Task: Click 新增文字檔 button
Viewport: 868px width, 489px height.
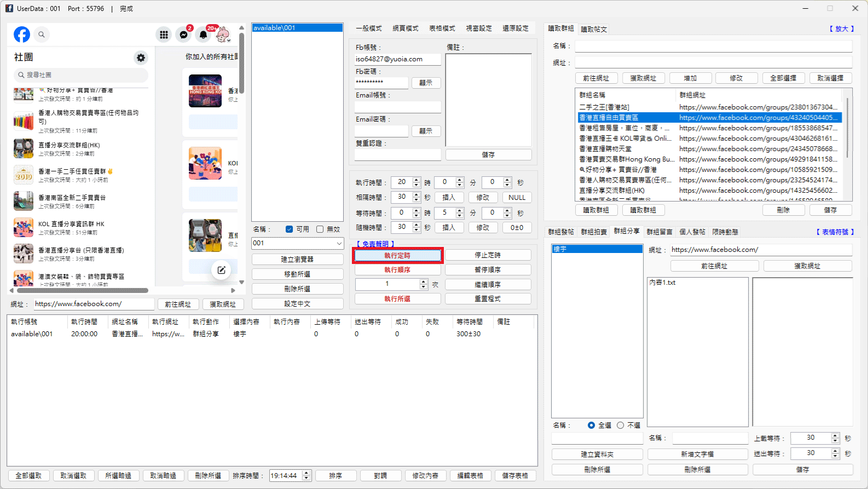Action: tap(697, 455)
